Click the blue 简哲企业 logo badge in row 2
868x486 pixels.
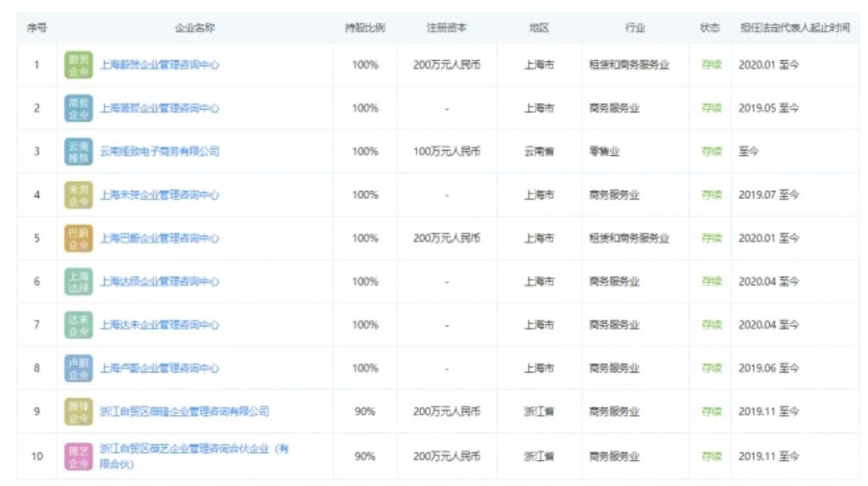coord(78,108)
